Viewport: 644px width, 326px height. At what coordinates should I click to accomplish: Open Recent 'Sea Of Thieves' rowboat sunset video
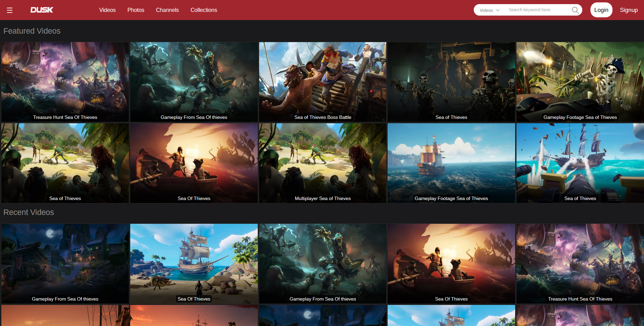[x=451, y=264]
